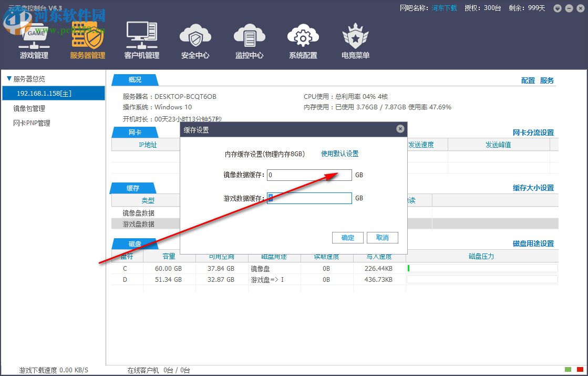Click the 镜像数据缓存 input field
588x376 pixels.
click(309, 175)
